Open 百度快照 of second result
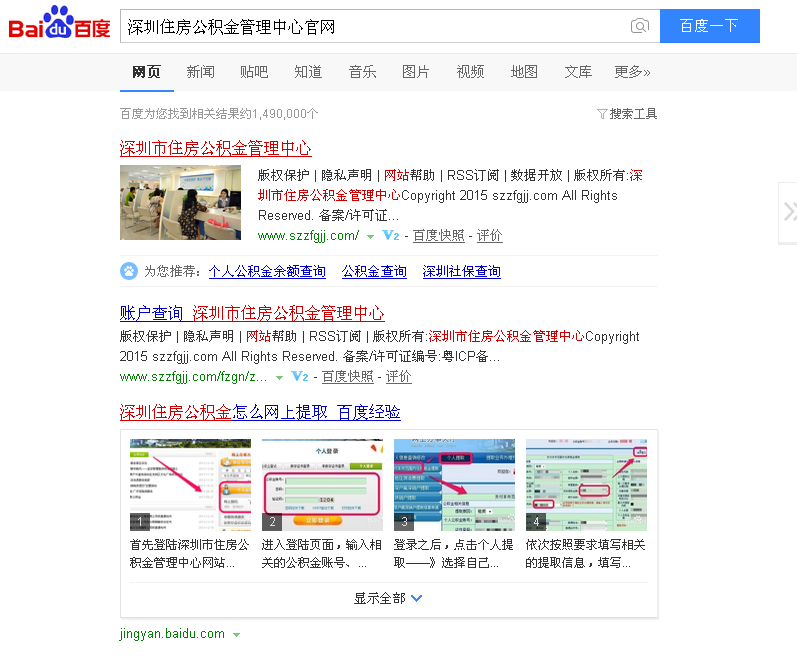797x661 pixels. pyautogui.click(x=348, y=377)
